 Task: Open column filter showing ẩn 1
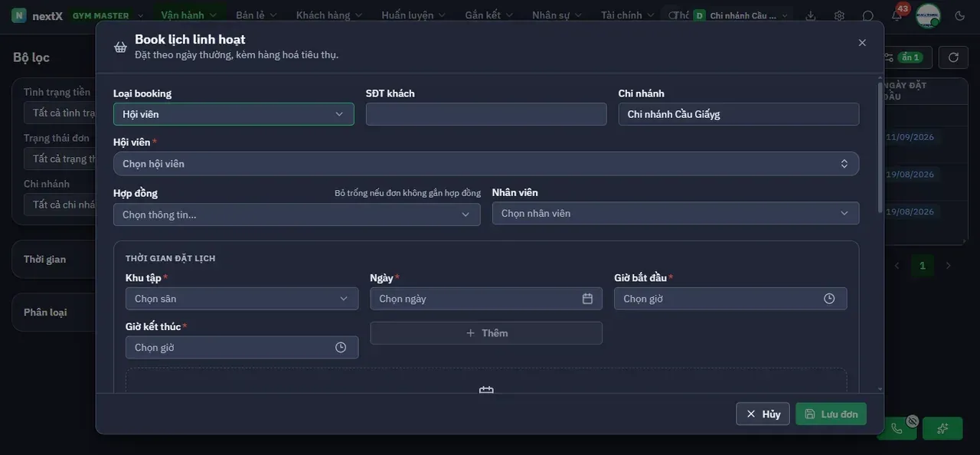coord(907,57)
